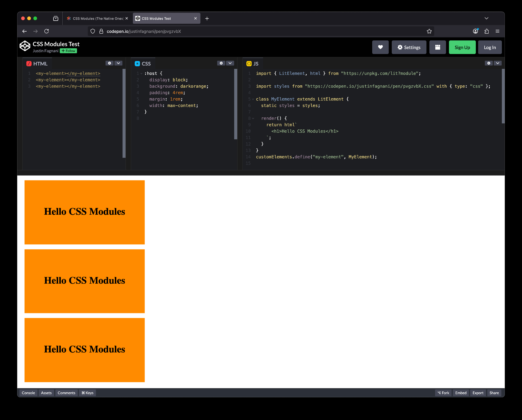Switch to CSS Modules Native Ones tab
Image resolution: width=522 pixels, height=420 pixels.
[x=95, y=19]
